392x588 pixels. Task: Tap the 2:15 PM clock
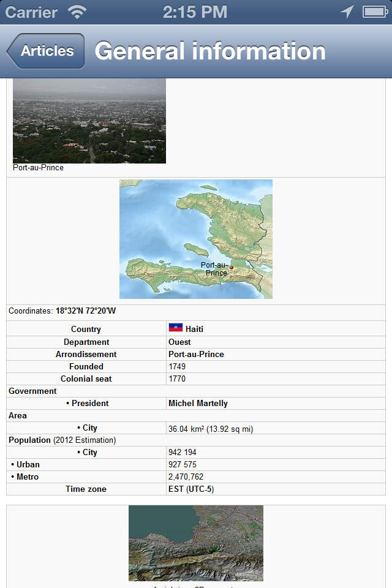(x=195, y=12)
